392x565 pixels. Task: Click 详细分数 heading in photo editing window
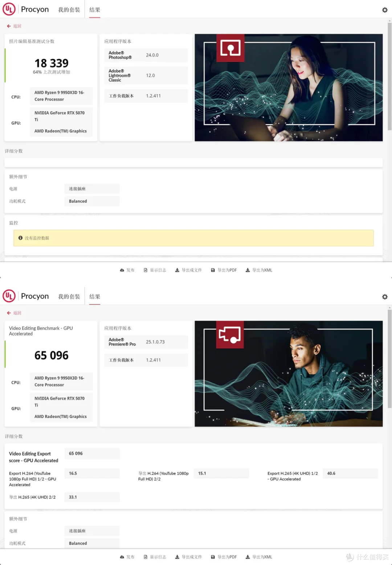point(14,151)
